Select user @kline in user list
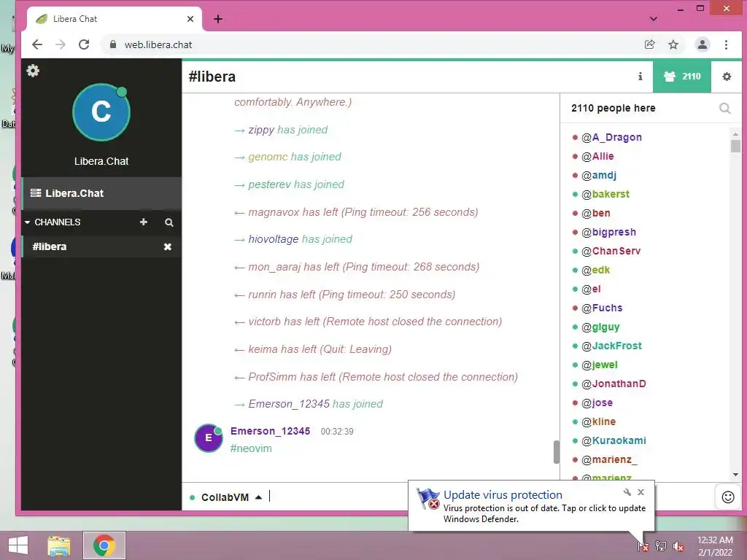Screen dimensions: 747x560 point(598,422)
